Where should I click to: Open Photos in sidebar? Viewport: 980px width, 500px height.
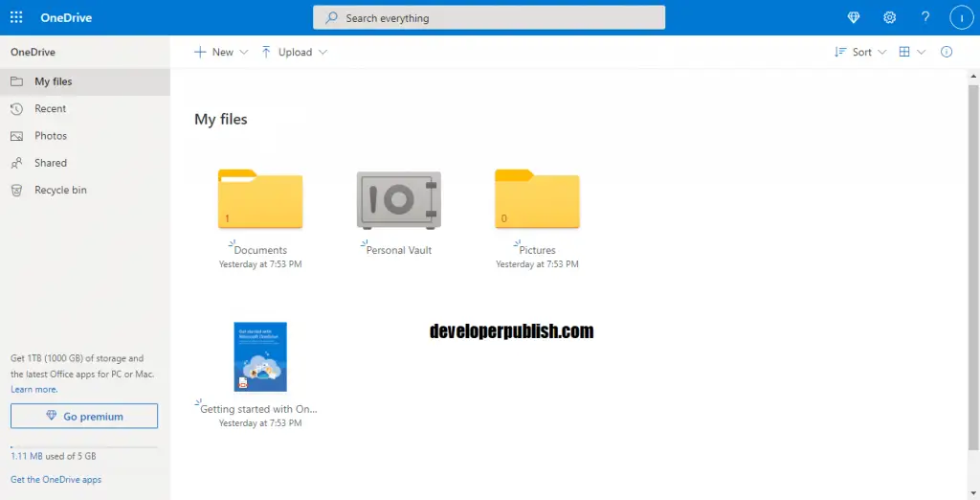click(x=85, y=136)
